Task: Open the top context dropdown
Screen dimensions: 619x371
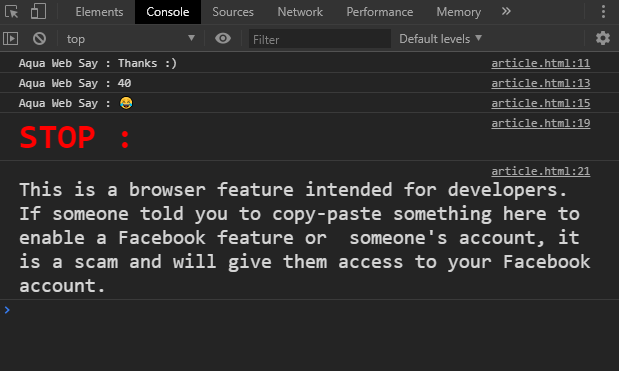Action: click(x=131, y=39)
